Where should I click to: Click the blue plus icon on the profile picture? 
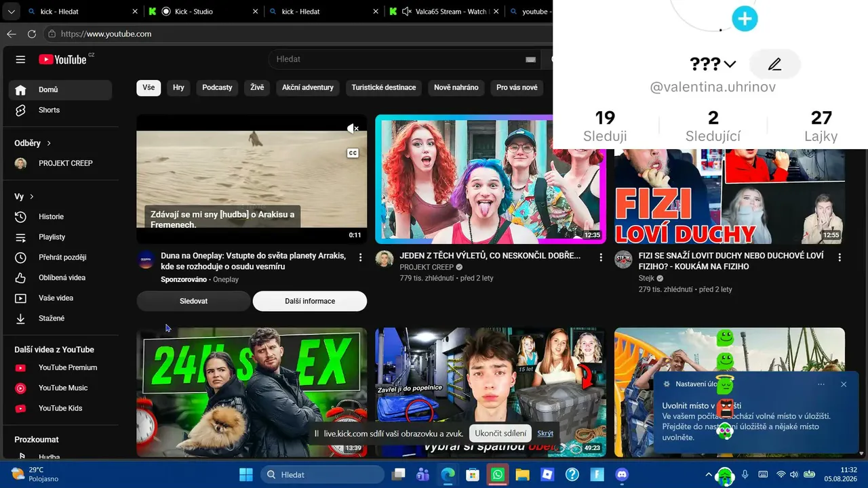coord(745,19)
